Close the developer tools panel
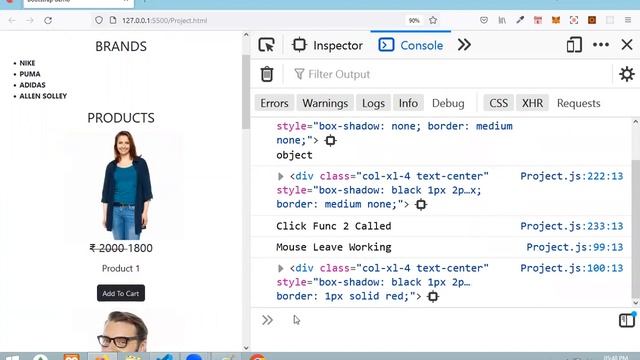640x360 pixels. pyautogui.click(x=627, y=44)
